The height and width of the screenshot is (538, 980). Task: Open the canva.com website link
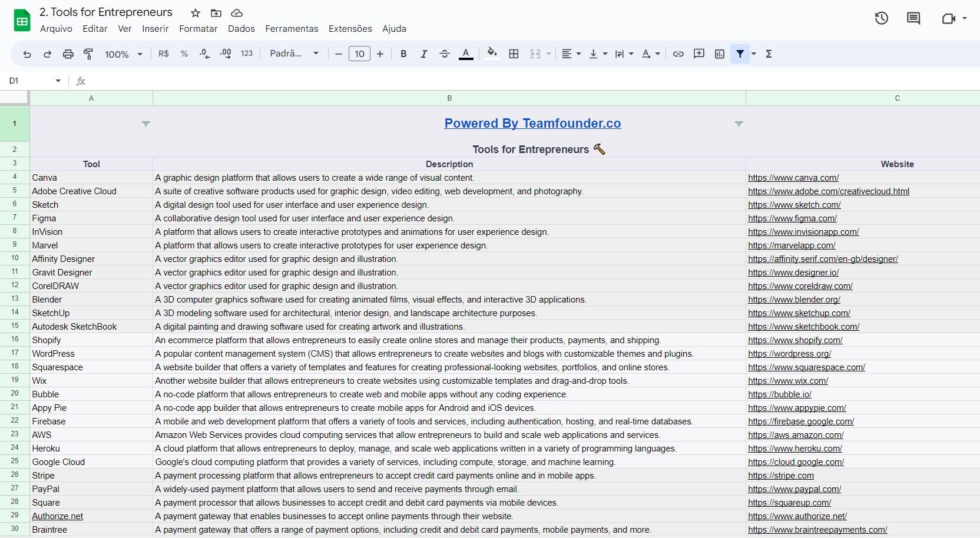point(793,178)
